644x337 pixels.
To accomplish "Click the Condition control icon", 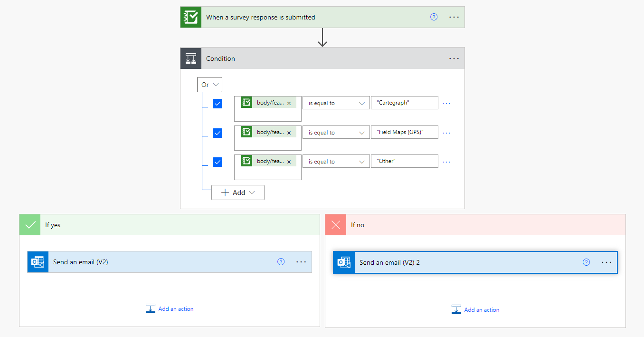I will pyautogui.click(x=191, y=58).
